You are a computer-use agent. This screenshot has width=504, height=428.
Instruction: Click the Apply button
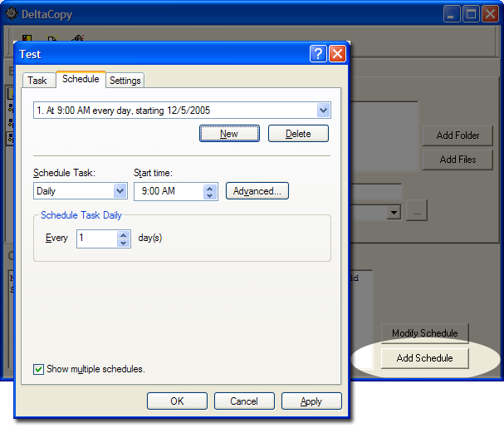[x=311, y=401]
